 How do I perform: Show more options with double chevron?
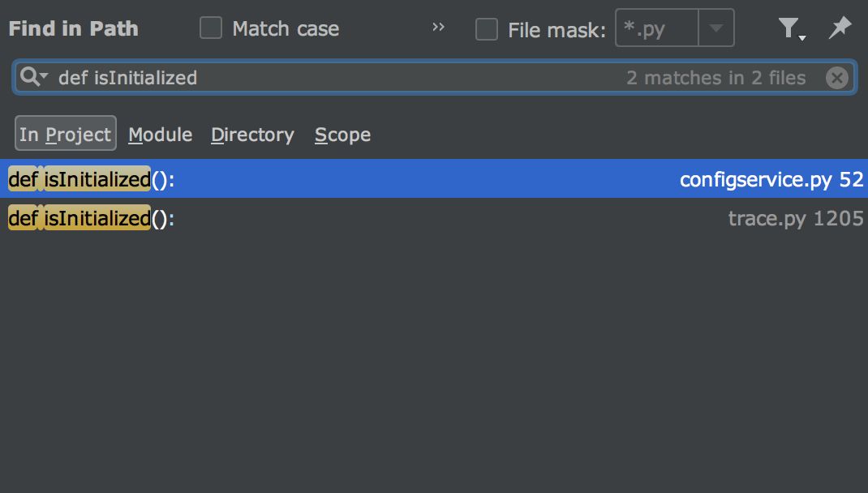click(438, 27)
